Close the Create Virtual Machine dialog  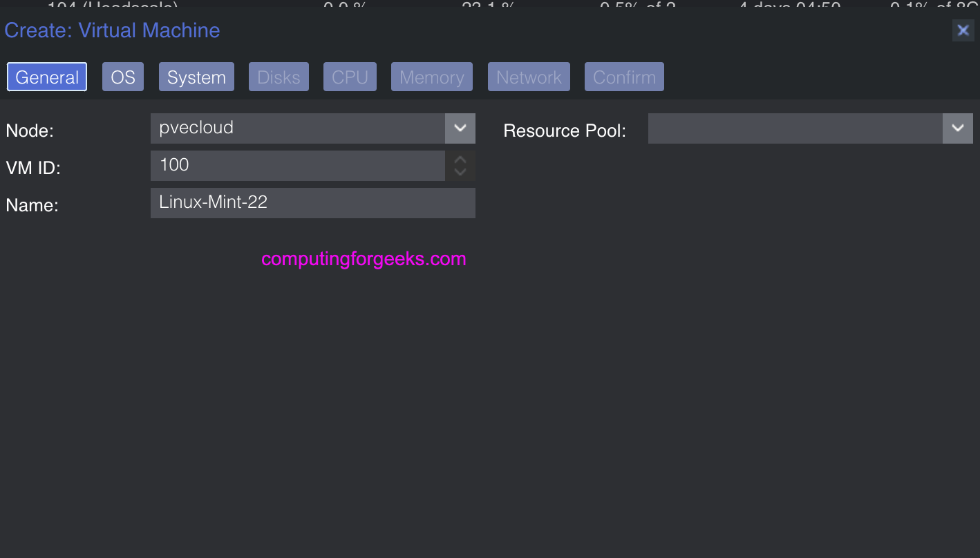click(963, 30)
